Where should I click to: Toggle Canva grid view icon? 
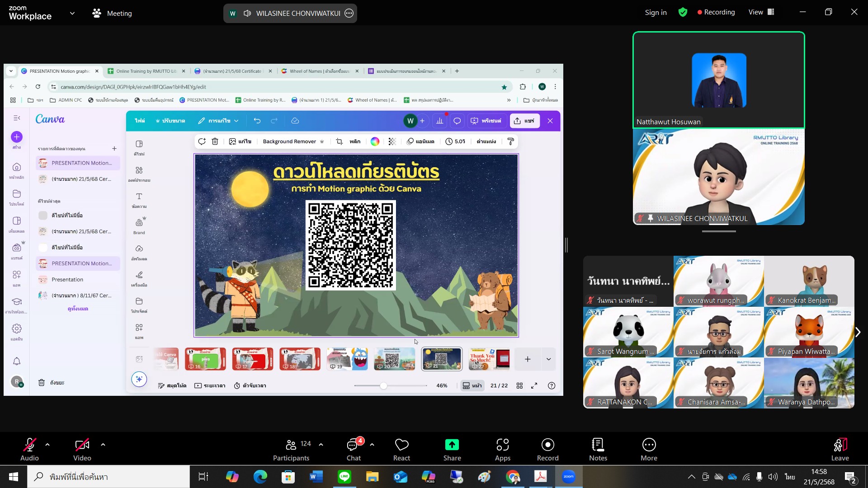point(519,385)
